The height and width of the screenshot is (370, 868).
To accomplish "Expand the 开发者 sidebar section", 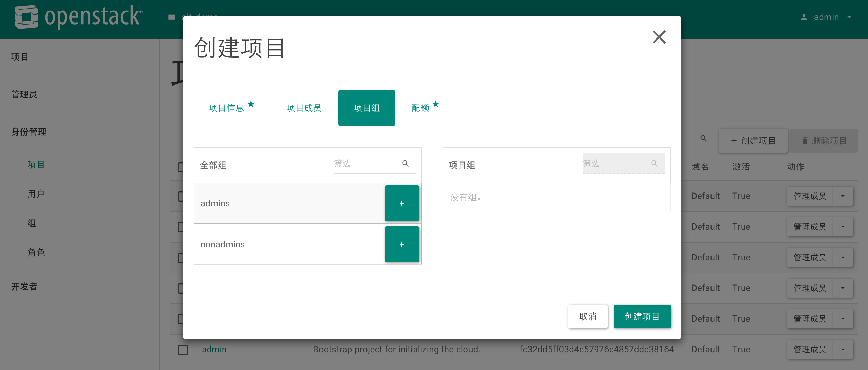I will pos(24,287).
